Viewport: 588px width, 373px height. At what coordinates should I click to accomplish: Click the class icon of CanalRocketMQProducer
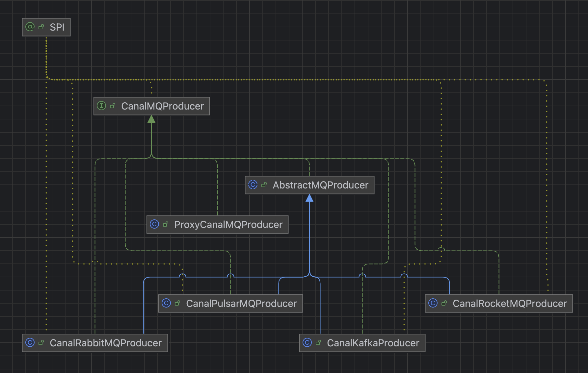point(433,303)
